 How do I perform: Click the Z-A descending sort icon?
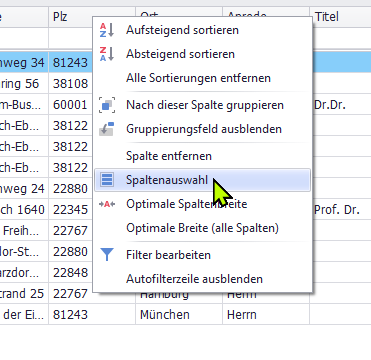click(x=107, y=54)
